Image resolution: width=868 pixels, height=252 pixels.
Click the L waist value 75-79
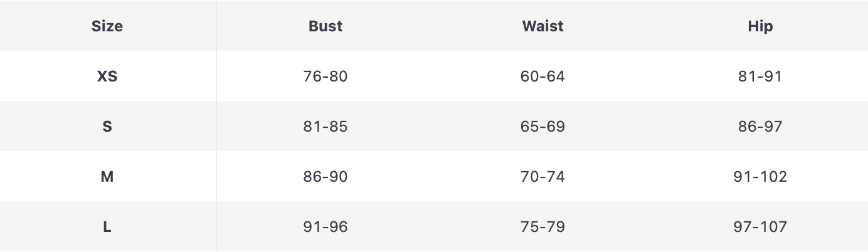[542, 227]
